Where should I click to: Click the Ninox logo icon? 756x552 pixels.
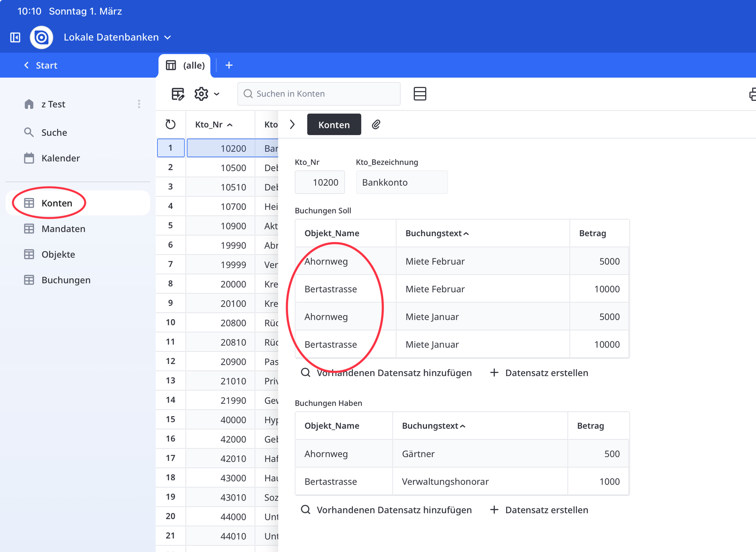coord(41,37)
